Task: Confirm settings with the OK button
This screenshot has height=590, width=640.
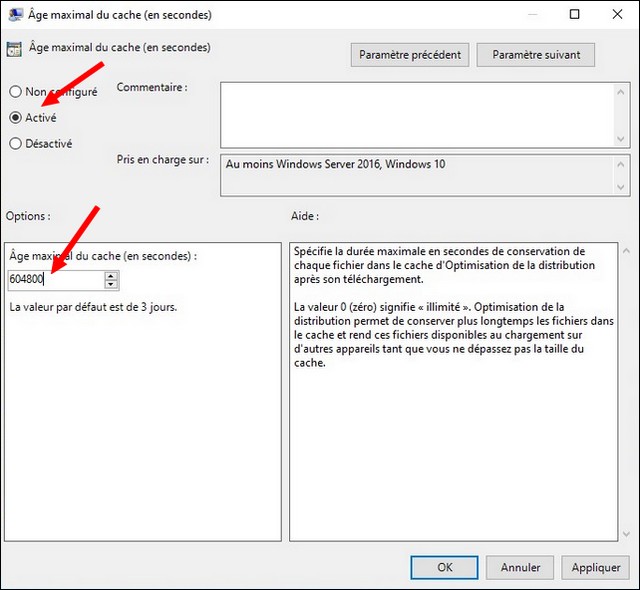Action: [x=444, y=567]
